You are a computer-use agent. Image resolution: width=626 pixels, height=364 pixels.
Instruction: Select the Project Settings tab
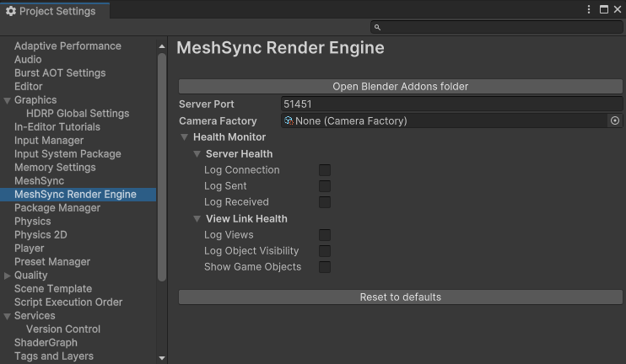tap(55, 11)
